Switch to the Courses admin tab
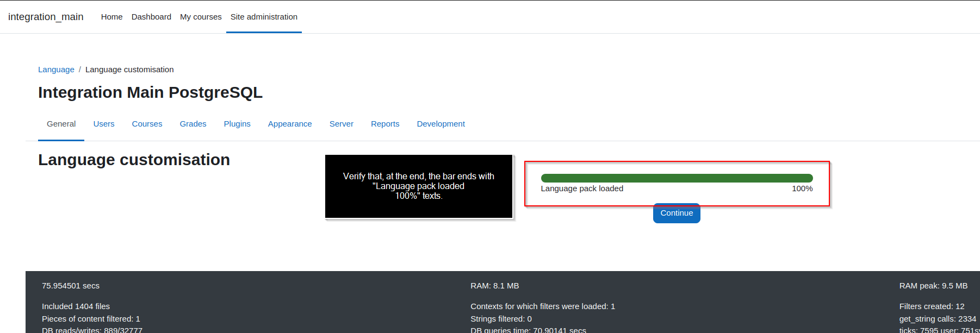This screenshot has height=333, width=980. 147,124
